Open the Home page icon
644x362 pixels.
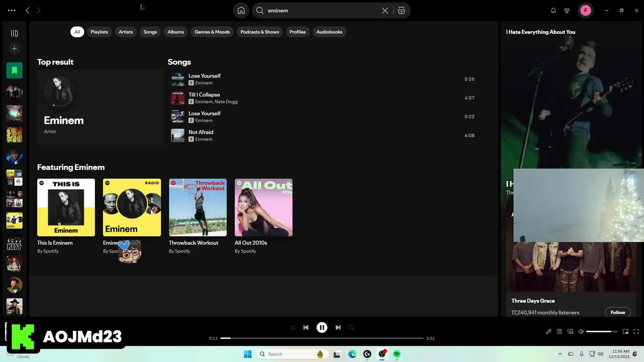point(241,10)
